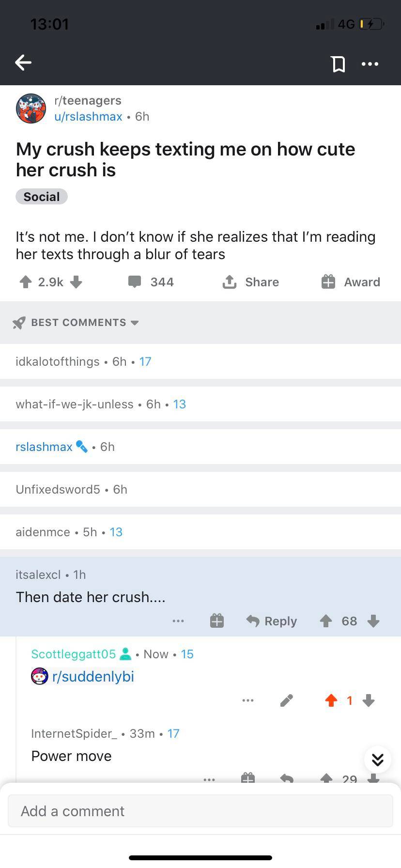Image resolution: width=401 pixels, height=868 pixels.
Task: Tap the Add a comment field
Action: point(200,810)
